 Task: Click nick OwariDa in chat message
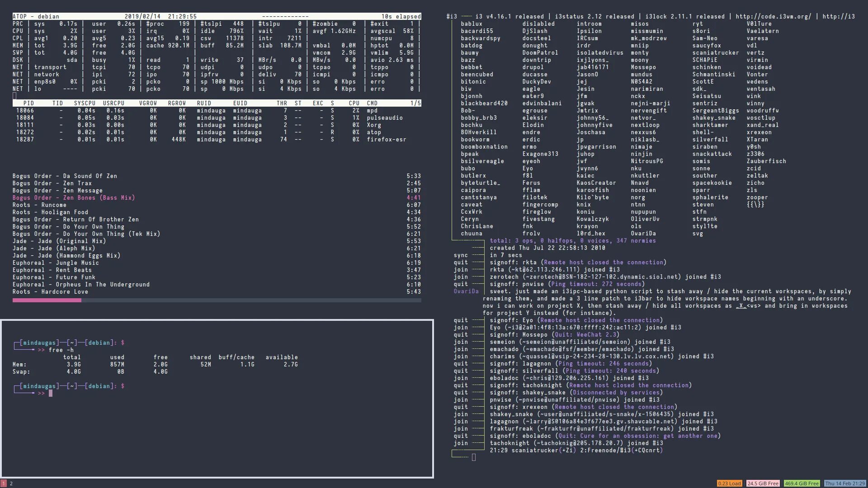(x=466, y=291)
